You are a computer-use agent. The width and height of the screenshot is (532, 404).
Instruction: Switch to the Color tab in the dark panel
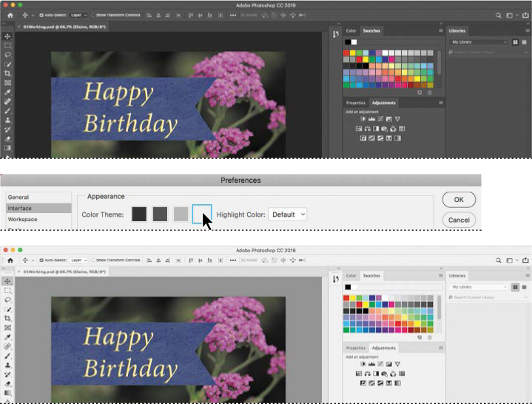pyautogui.click(x=351, y=31)
